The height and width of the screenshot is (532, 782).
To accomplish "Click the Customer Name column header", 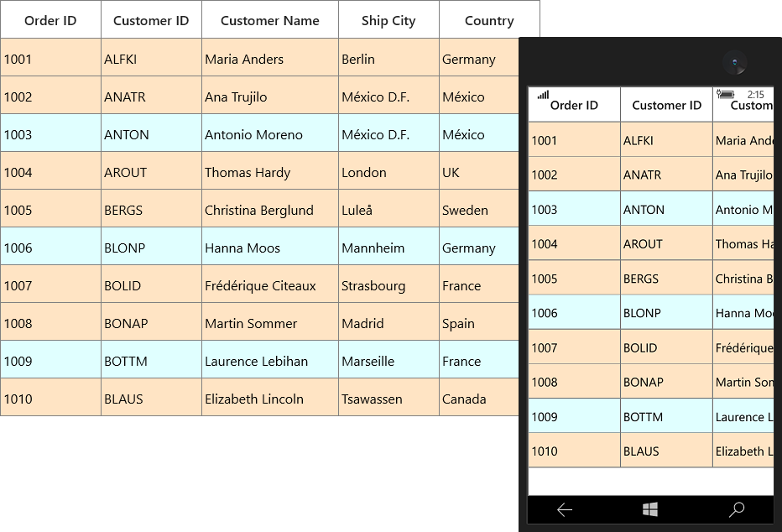I will [270, 20].
